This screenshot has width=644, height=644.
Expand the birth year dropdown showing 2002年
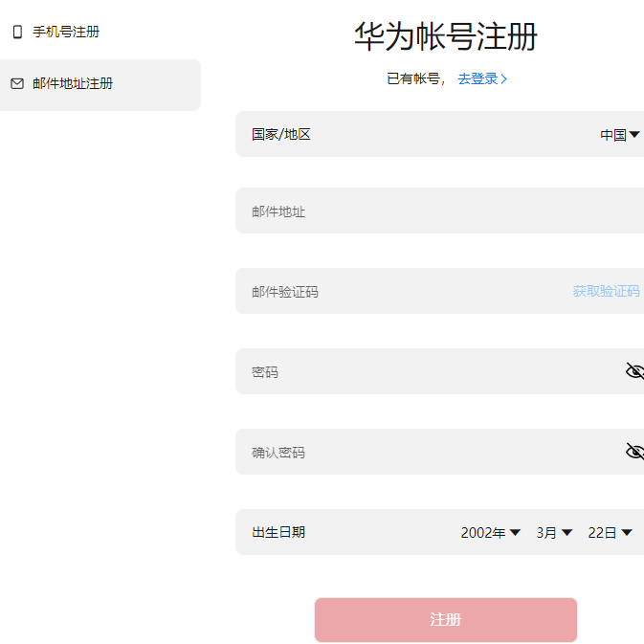[x=490, y=533]
